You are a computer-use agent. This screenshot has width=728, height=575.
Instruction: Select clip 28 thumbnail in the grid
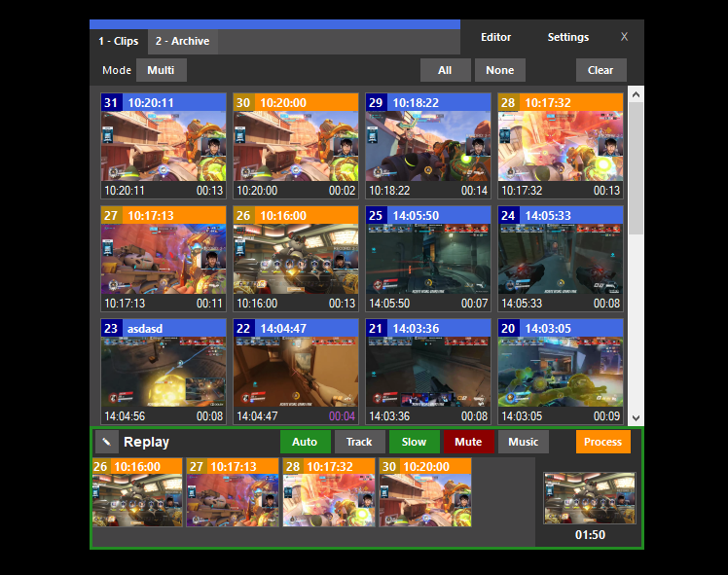point(561,146)
